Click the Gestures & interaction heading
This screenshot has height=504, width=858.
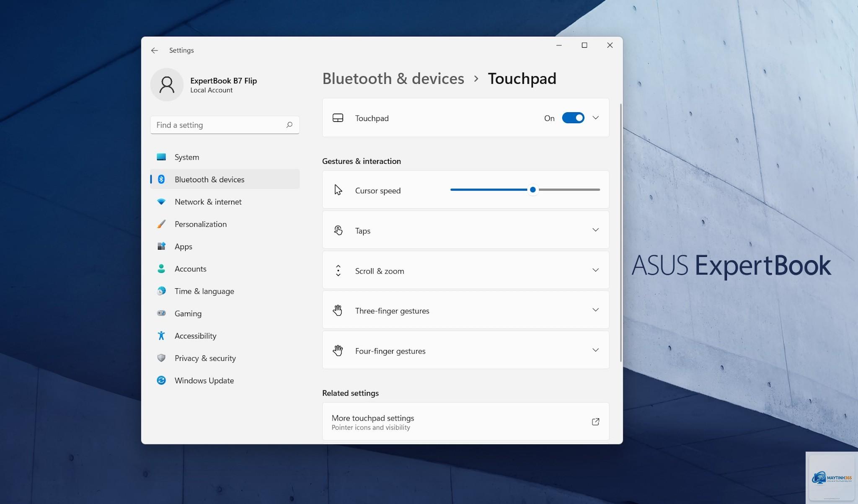coord(362,161)
